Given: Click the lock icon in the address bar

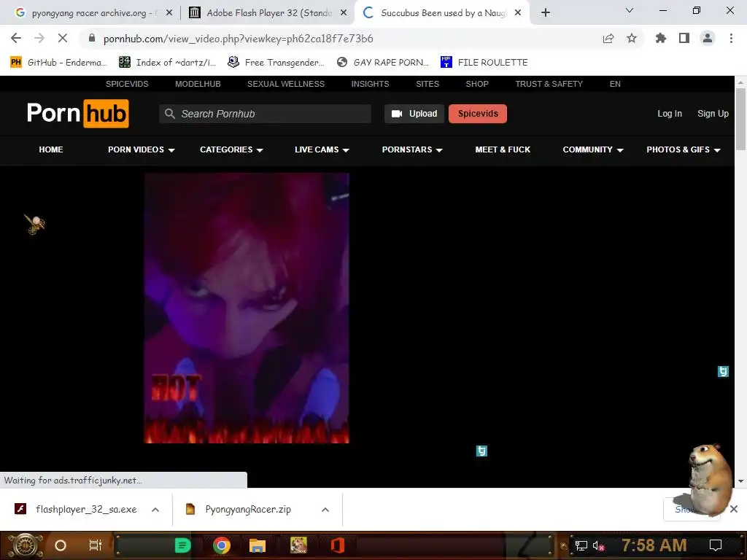Looking at the screenshot, I should 92,38.
